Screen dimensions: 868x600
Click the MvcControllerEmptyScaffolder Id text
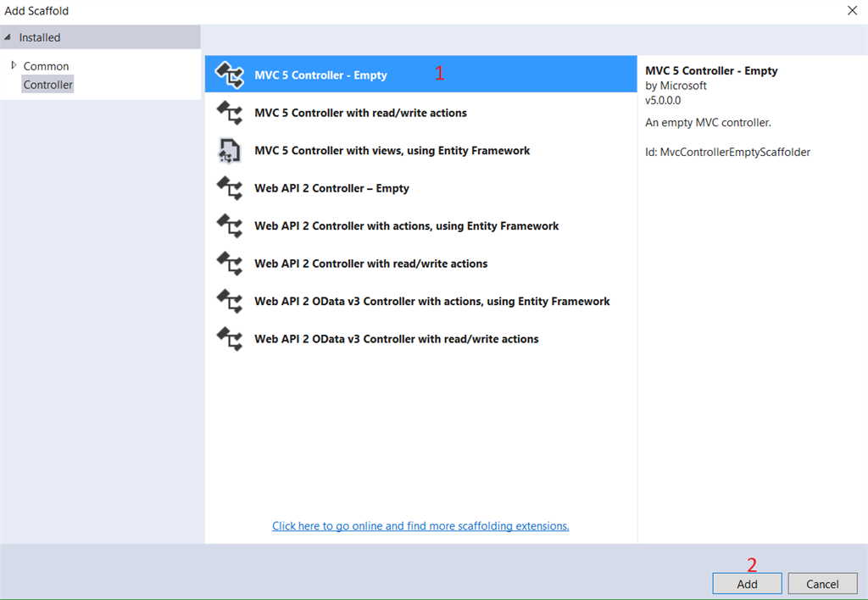click(x=727, y=153)
